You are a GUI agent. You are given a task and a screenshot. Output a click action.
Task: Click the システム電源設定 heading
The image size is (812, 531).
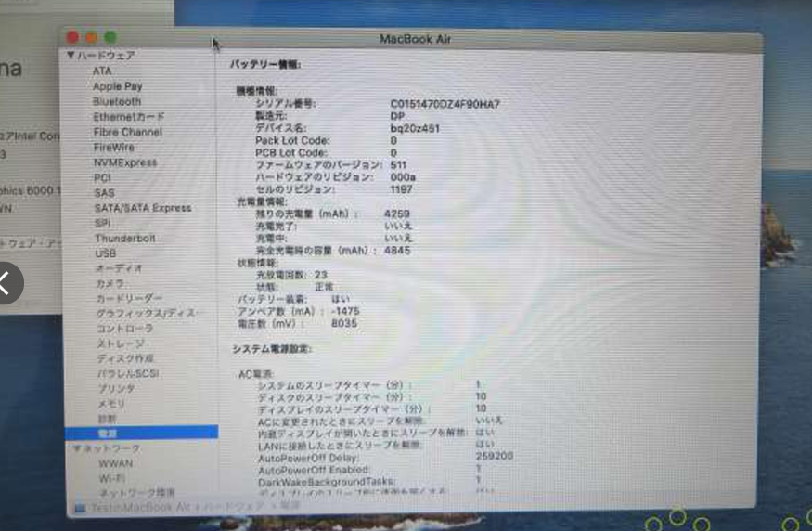(x=272, y=349)
